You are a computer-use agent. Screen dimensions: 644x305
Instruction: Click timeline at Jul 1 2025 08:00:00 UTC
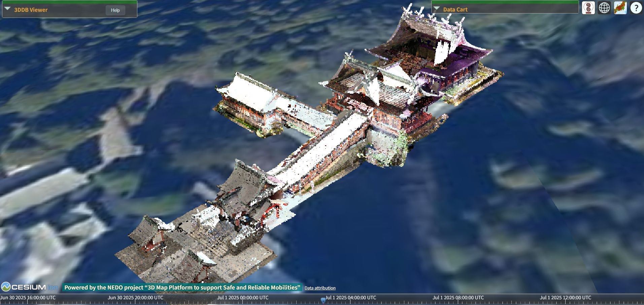(458, 298)
